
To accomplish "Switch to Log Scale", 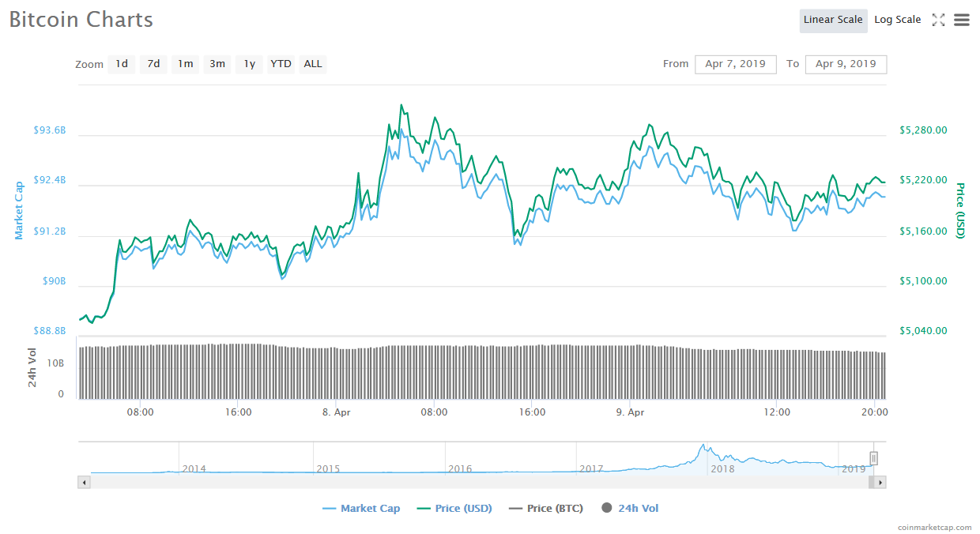I will [x=897, y=20].
